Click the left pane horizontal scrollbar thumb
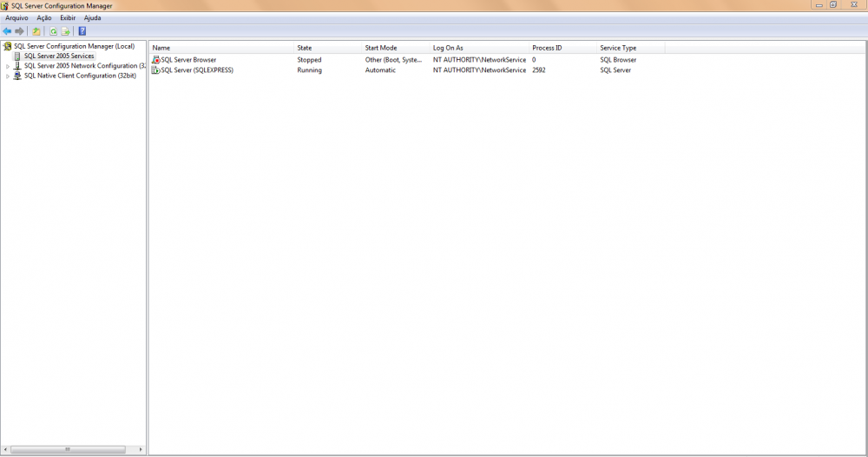Image resolution: width=868 pixels, height=457 pixels. 68,449
